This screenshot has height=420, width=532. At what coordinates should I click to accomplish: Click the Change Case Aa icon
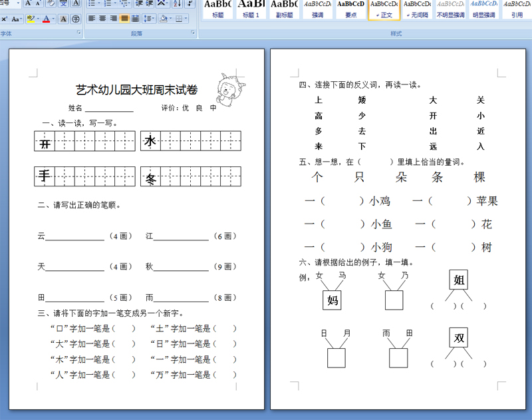[x=15, y=19]
